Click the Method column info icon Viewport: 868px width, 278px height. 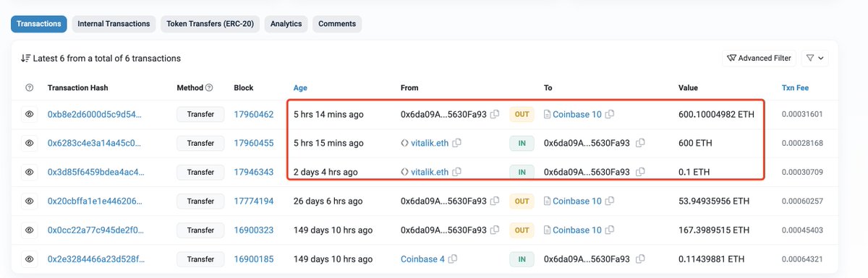(x=209, y=87)
